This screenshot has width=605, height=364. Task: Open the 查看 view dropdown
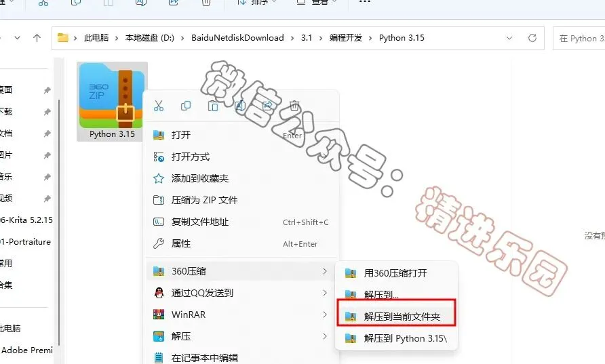pyautogui.click(x=316, y=3)
